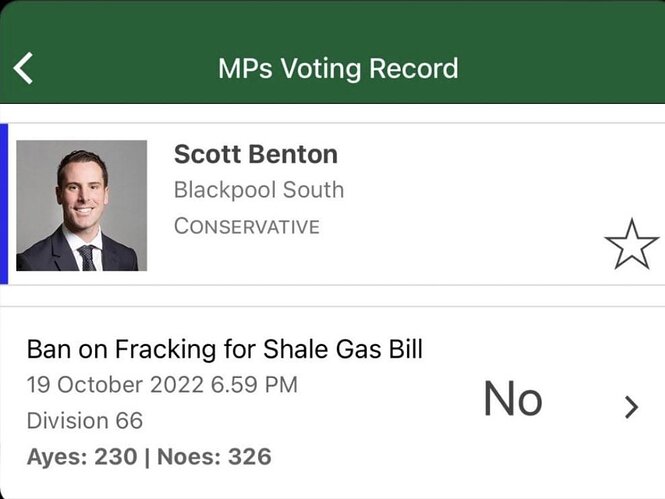Click the blank space beside the Conservative label
Viewport: 665px width, 499px height.
tap(458, 226)
